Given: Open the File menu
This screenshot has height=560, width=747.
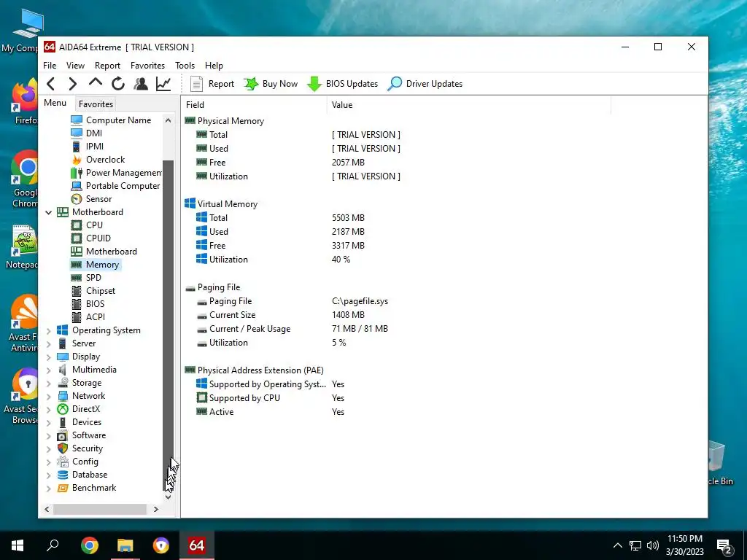Looking at the screenshot, I should pos(50,65).
